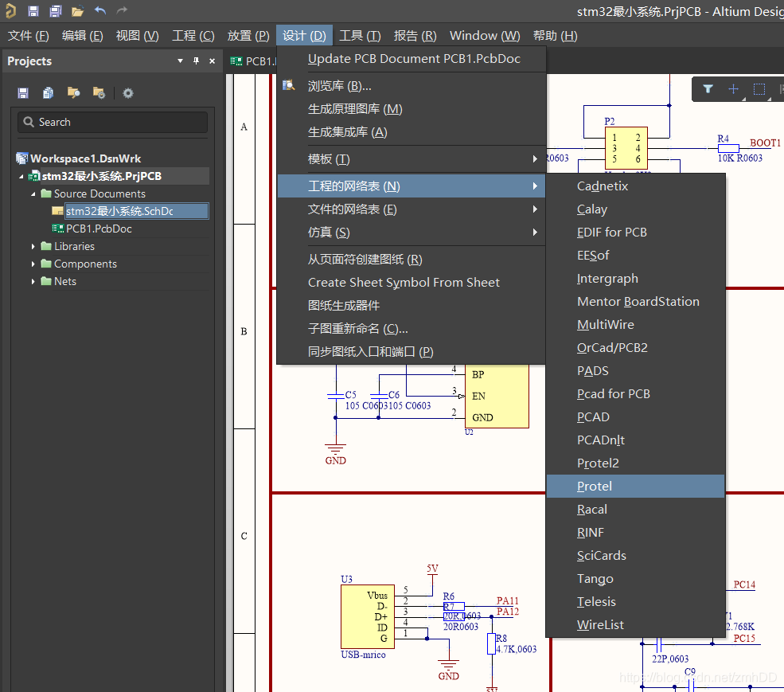Screen dimensions: 784x692
Task: Open PCB1.PcbDoc in project tree
Action: [98, 229]
